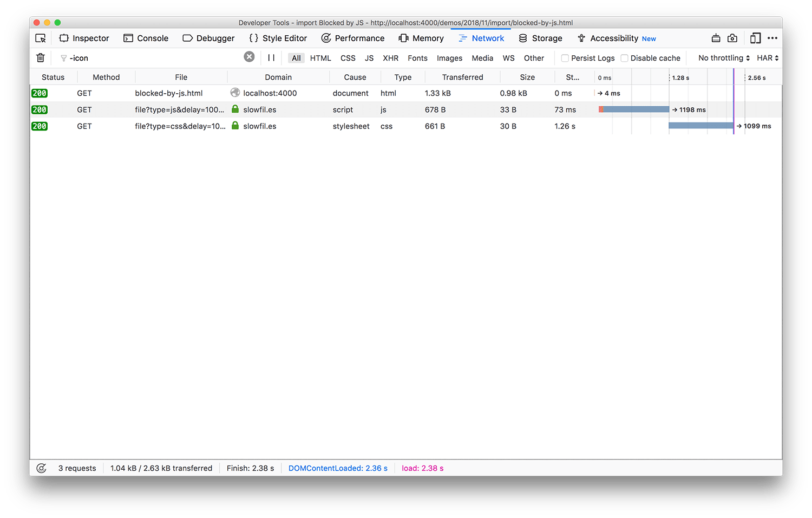Switch to the Console tab
The height and width of the screenshot is (518, 812).
pyautogui.click(x=146, y=38)
